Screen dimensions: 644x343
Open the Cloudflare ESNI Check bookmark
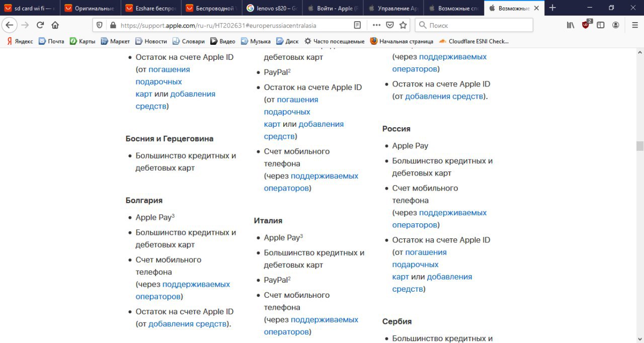[x=474, y=41]
